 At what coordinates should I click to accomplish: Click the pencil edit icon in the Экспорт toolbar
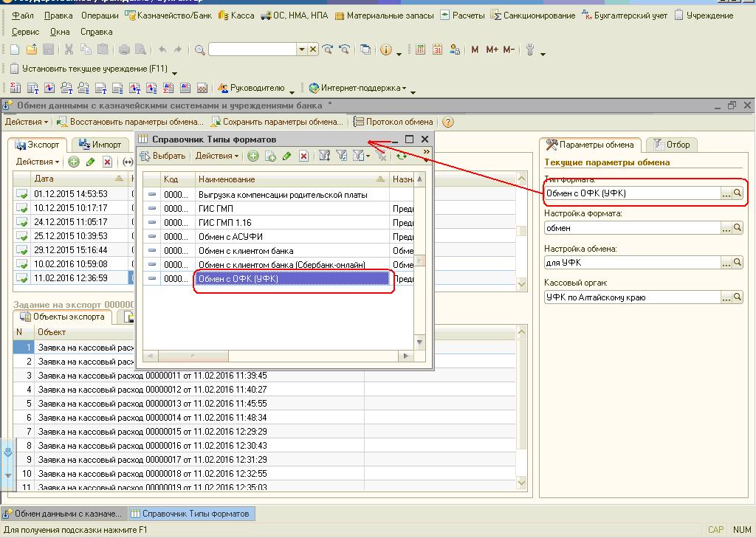(x=90, y=162)
